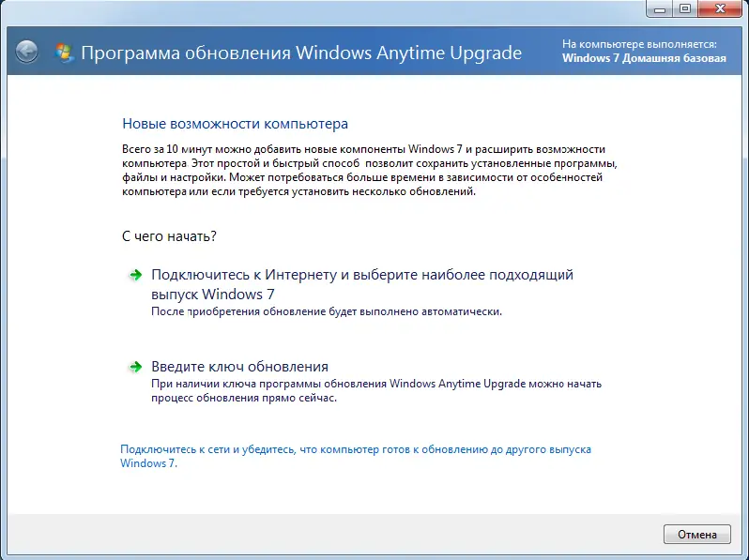This screenshot has width=749, height=560.
Task: Open link "Подключитесь к сети и убедитесь"
Action: pos(356,456)
